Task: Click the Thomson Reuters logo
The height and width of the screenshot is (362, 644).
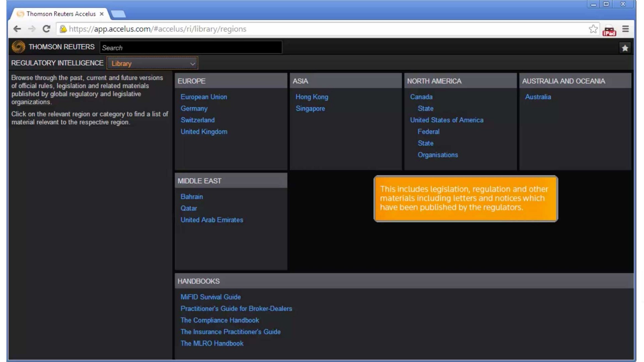Action: pos(18,47)
